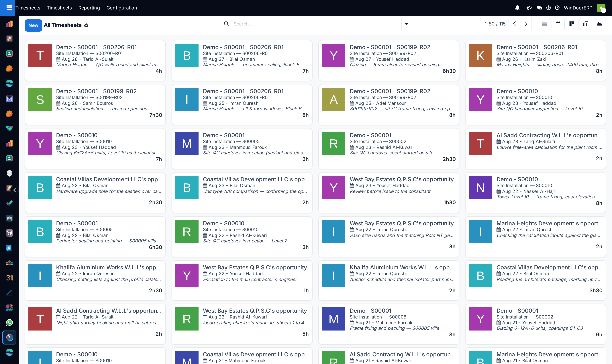The height and width of the screenshot is (364, 612).
Task: Switch to calendar view
Action: pyautogui.click(x=558, y=24)
